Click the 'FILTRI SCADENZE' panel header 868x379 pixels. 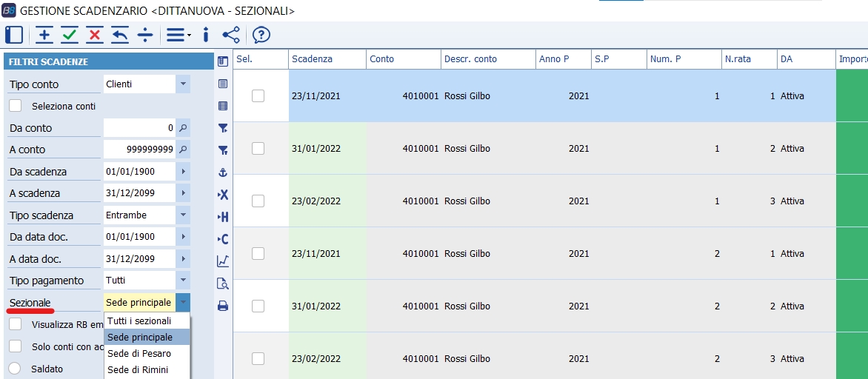click(x=108, y=61)
